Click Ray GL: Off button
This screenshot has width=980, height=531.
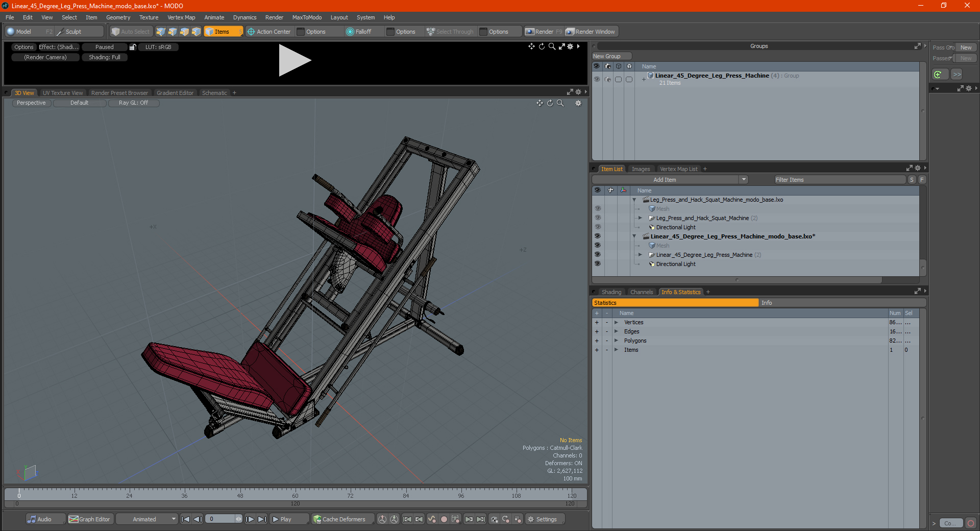(134, 103)
